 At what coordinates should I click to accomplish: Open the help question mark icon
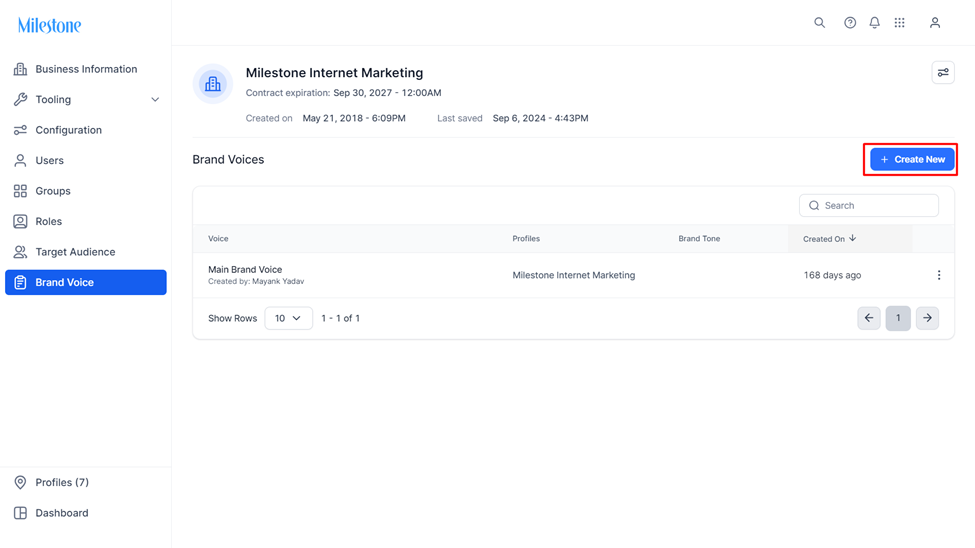click(849, 22)
